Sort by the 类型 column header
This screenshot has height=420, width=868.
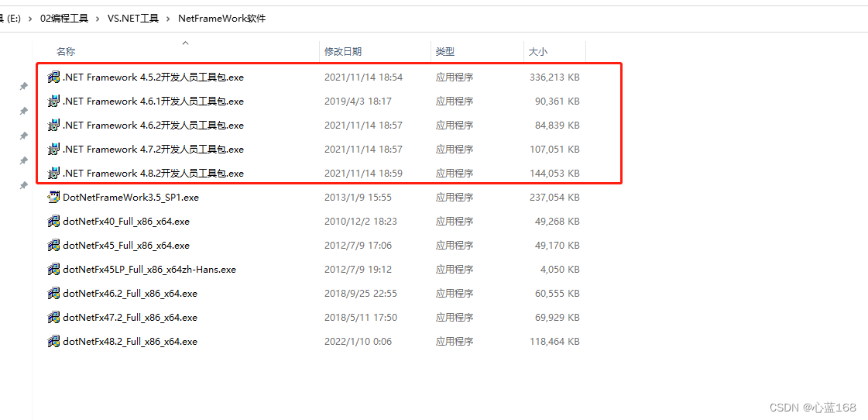click(445, 51)
